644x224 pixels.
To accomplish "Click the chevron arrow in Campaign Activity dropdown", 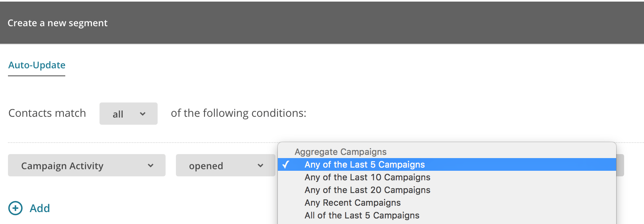I will [x=150, y=166].
